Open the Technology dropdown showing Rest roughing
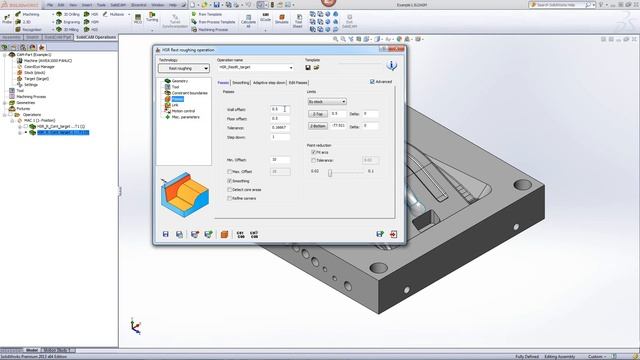The height and width of the screenshot is (360, 640). [184, 68]
